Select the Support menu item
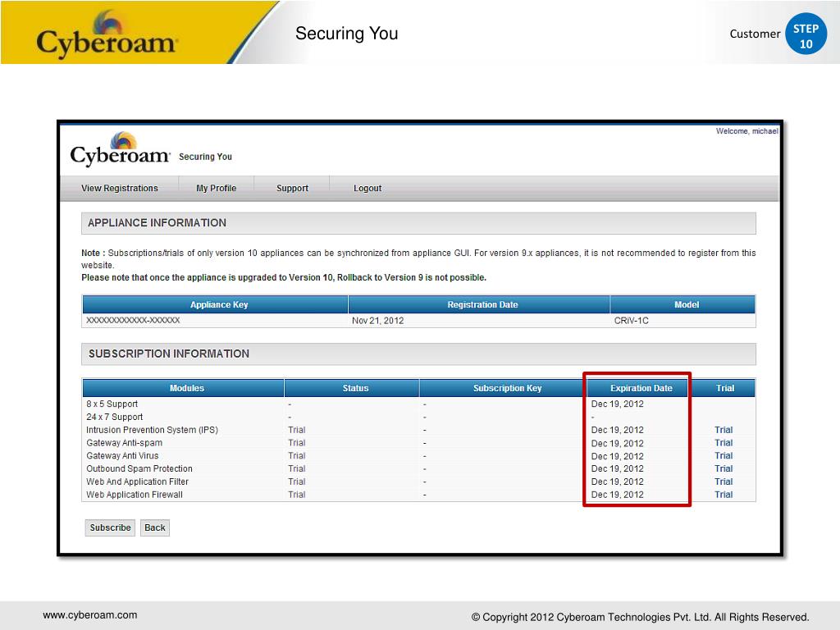Viewport: 840px width, 630px height. tap(292, 188)
